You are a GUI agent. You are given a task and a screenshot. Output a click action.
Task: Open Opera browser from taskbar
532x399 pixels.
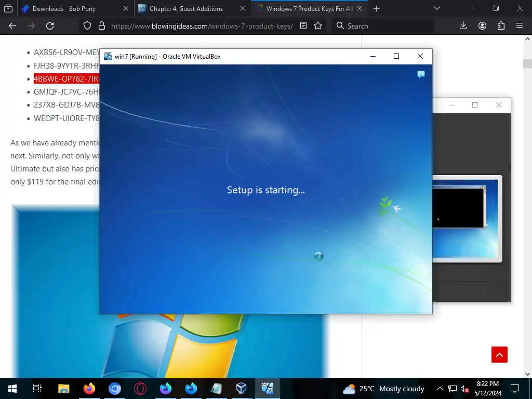pos(140,389)
